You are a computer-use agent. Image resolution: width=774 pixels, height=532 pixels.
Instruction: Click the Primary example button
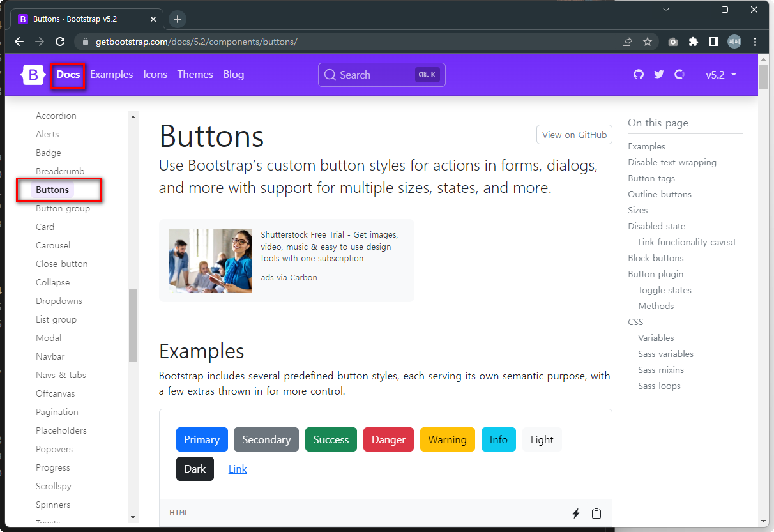point(202,439)
